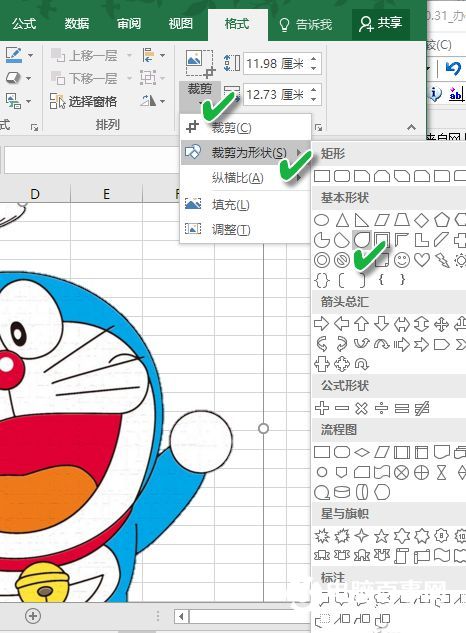Decrease the 12.73 厘米 width value
Image resolution: width=466 pixels, height=633 pixels.
point(314,99)
